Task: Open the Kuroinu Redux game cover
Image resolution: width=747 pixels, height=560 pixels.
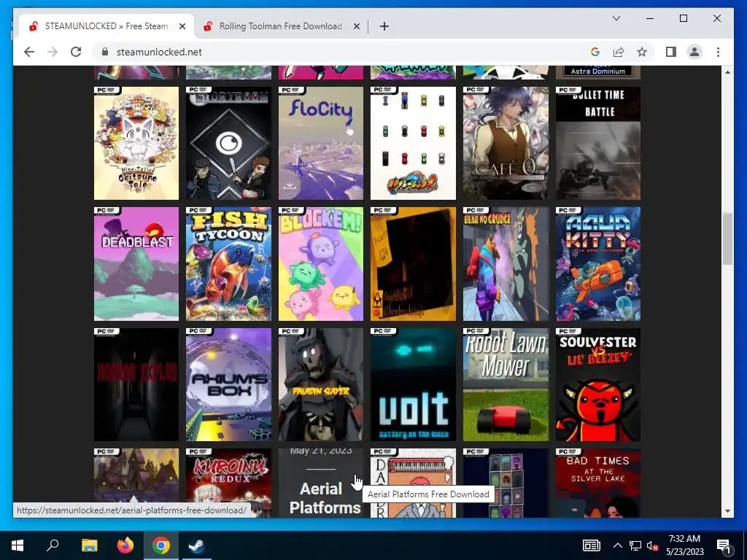Action: click(228, 476)
